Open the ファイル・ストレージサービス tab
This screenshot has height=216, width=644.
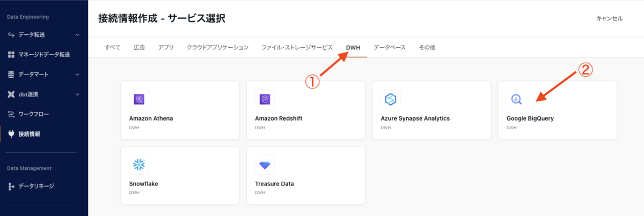[297, 47]
